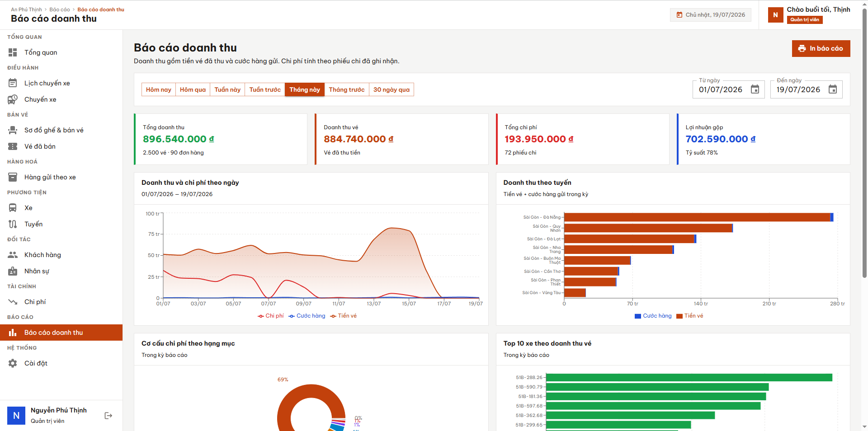The image size is (868, 431).
Task: Select the Hôm nay period tab
Action: pos(159,89)
